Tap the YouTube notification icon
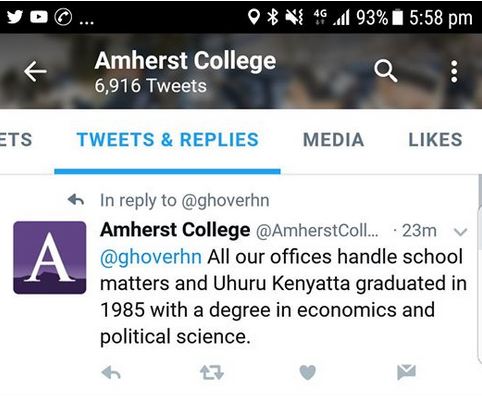This screenshot has width=482, height=396. point(39,17)
